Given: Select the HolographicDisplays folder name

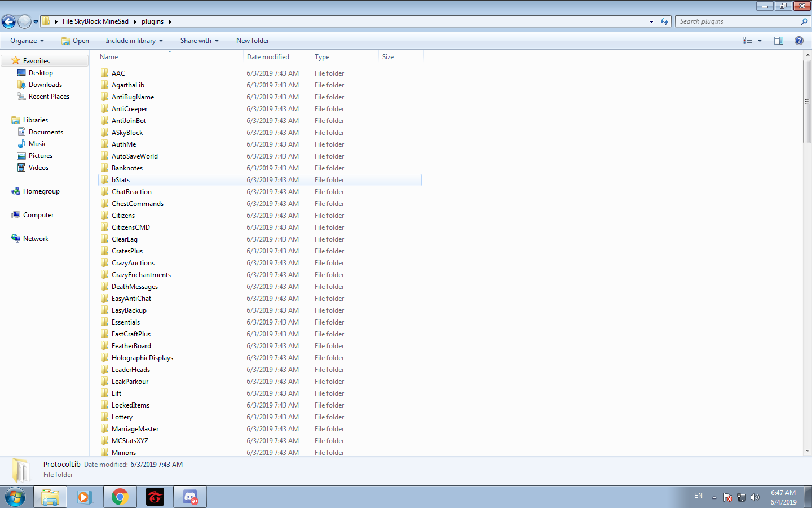Looking at the screenshot, I should [142, 358].
